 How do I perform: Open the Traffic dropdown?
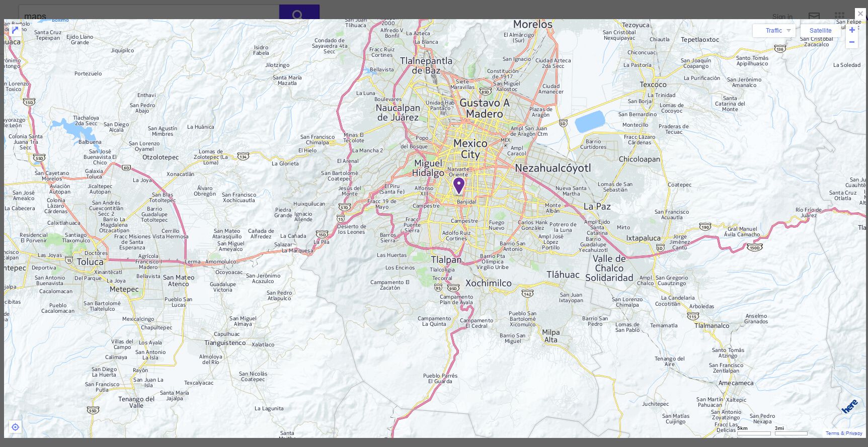(x=774, y=31)
